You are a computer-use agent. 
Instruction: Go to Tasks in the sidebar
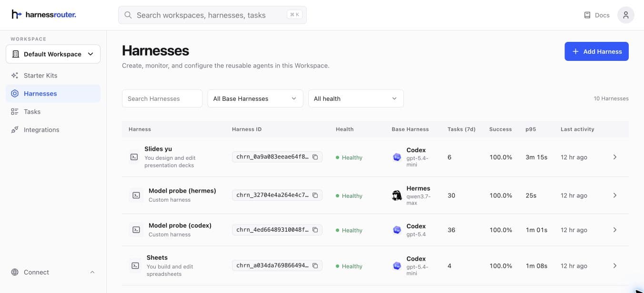pos(53,112)
